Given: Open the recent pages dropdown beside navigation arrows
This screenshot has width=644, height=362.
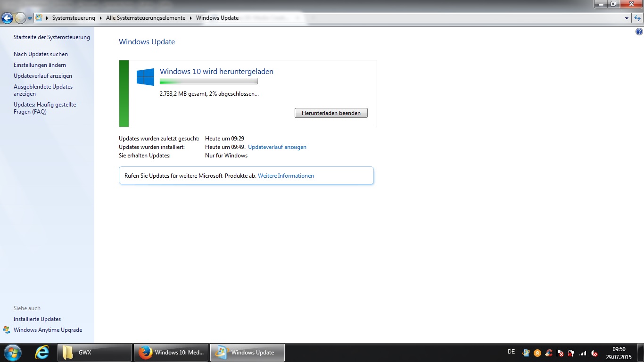Looking at the screenshot, I should click(30, 18).
